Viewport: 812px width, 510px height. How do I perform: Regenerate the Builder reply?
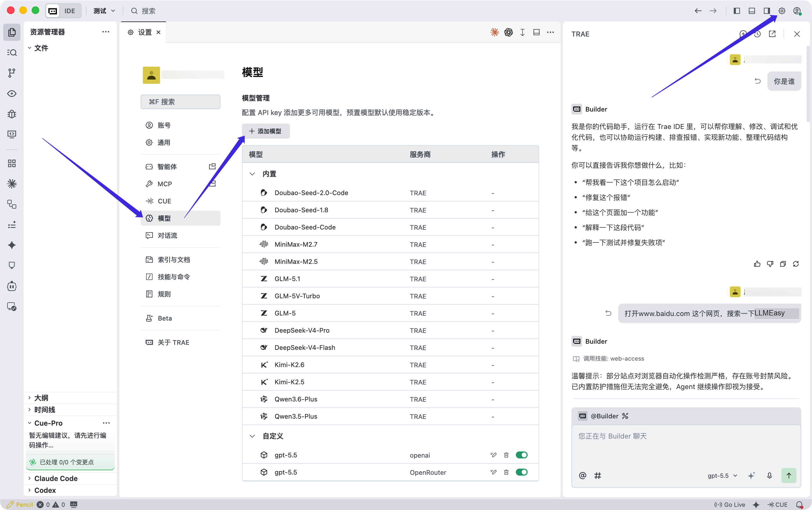point(796,264)
